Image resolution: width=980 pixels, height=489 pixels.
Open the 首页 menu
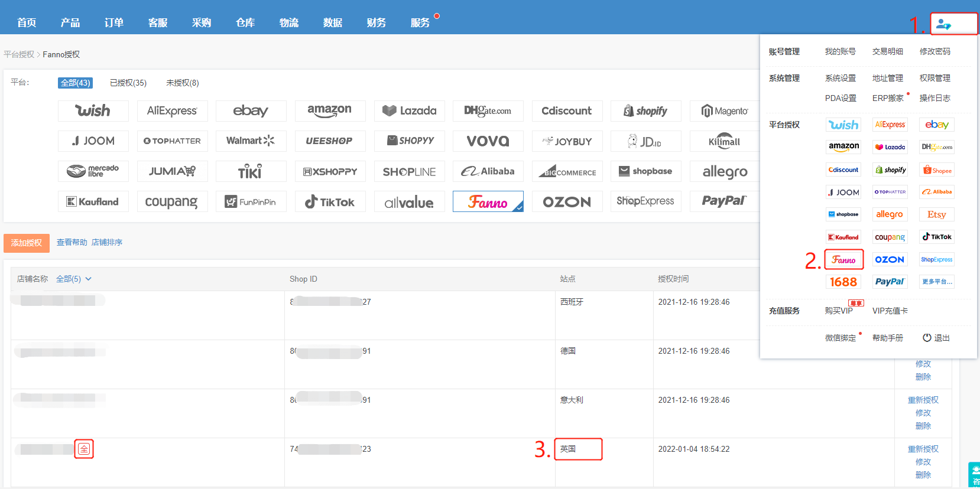click(27, 22)
